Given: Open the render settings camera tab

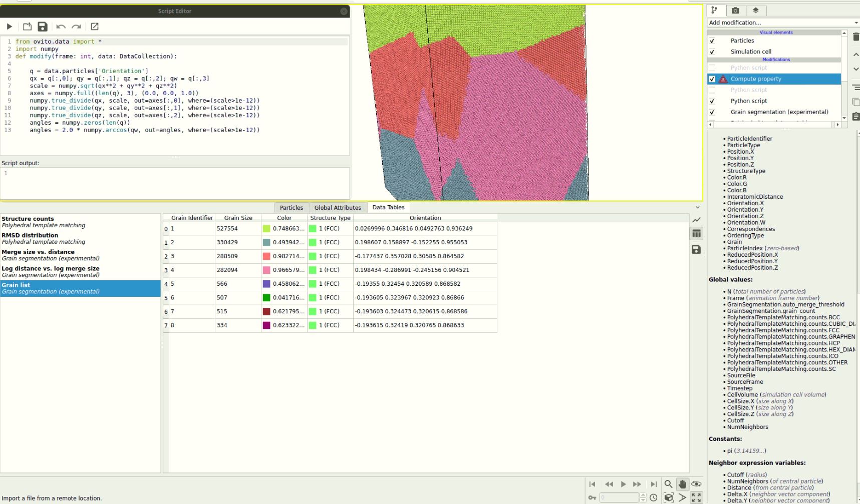Looking at the screenshot, I should pos(735,11).
